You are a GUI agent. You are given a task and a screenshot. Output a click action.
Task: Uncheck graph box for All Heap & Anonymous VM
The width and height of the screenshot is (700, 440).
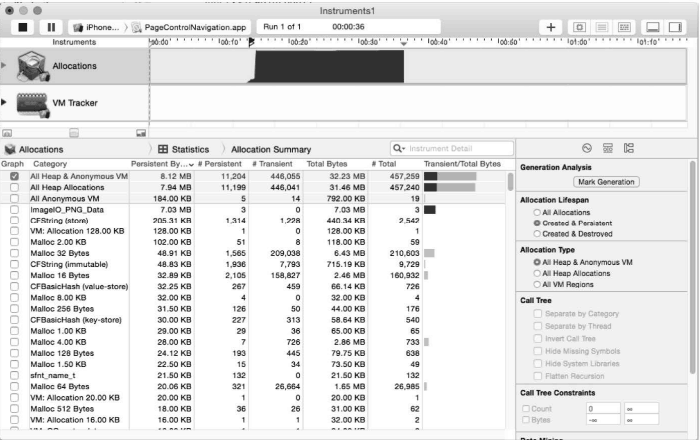[14, 176]
